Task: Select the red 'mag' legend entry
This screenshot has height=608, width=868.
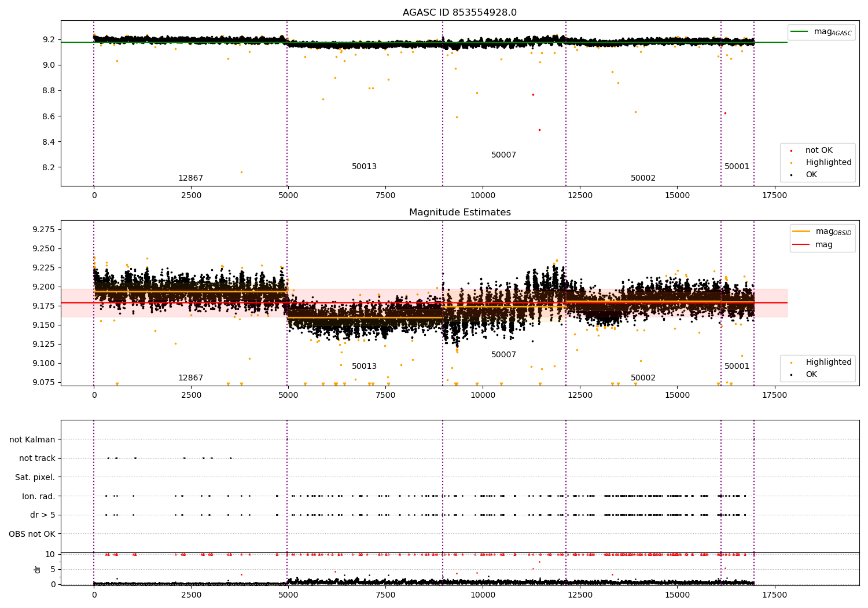Action: point(812,245)
